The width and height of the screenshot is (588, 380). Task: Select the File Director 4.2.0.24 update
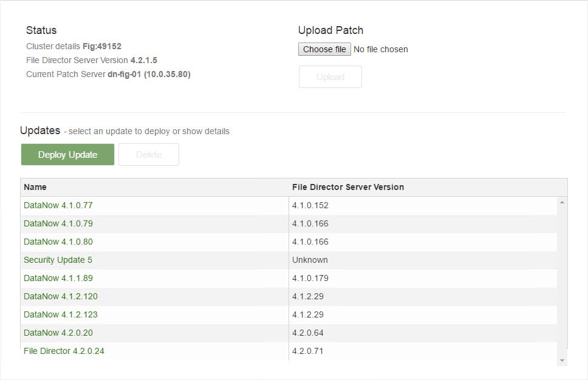click(x=63, y=351)
